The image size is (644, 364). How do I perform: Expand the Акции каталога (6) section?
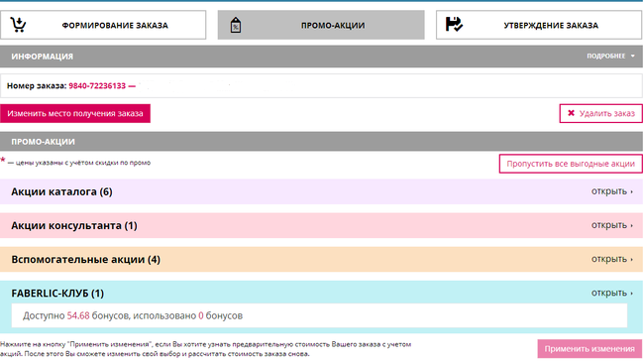click(612, 191)
